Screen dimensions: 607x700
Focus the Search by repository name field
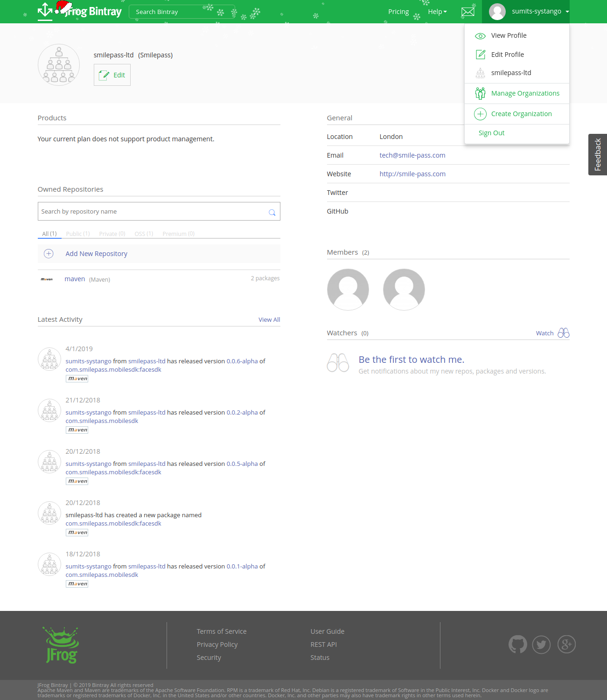pyautogui.click(x=159, y=211)
